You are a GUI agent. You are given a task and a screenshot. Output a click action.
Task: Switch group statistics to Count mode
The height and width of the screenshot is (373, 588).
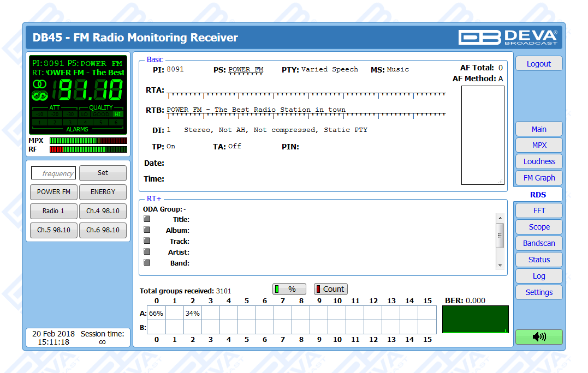pyautogui.click(x=330, y=289)
